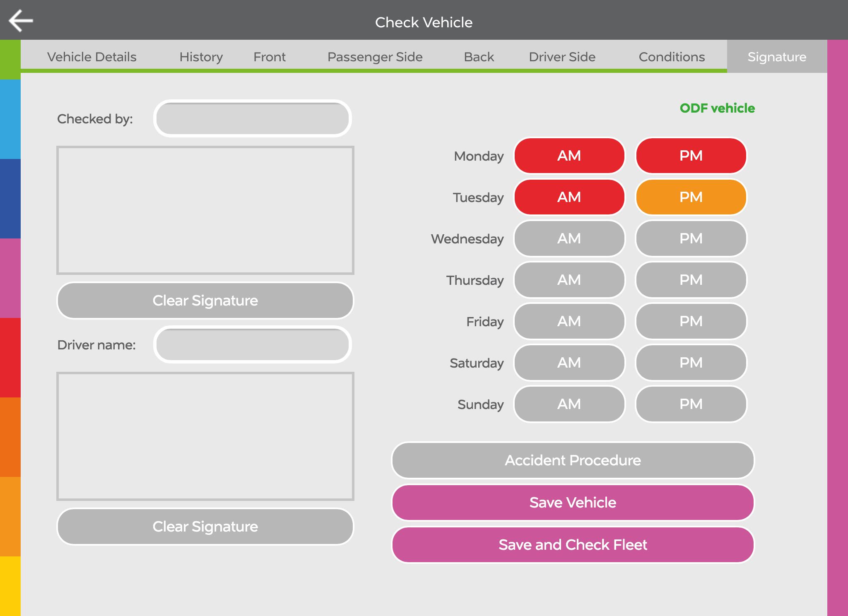Toggle Wednesday AM check status
Screen dimensions: 848x616
pos(569,238)
